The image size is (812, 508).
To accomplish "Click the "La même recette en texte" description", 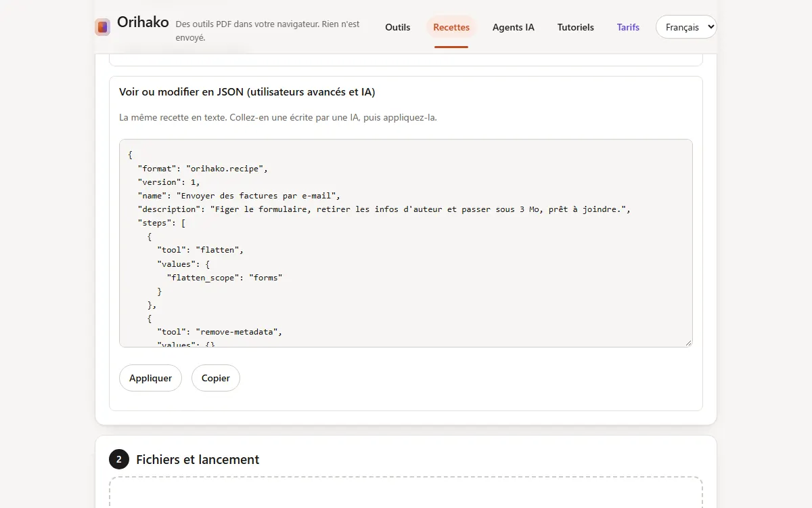I will click(278, 117).
